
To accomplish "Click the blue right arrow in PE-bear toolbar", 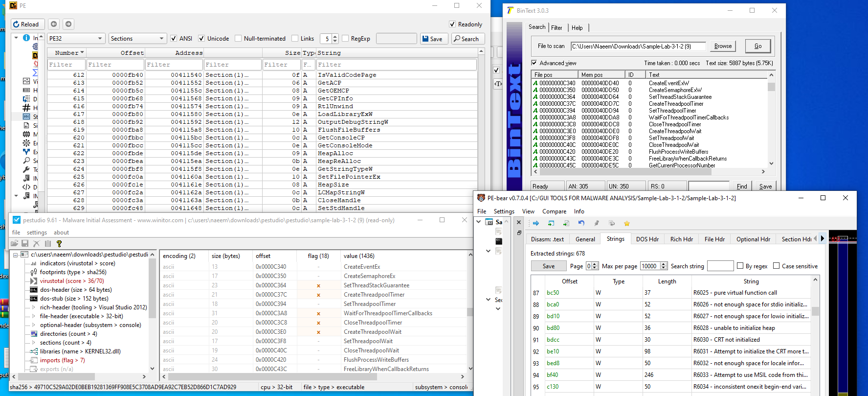I will click(536, 223).
